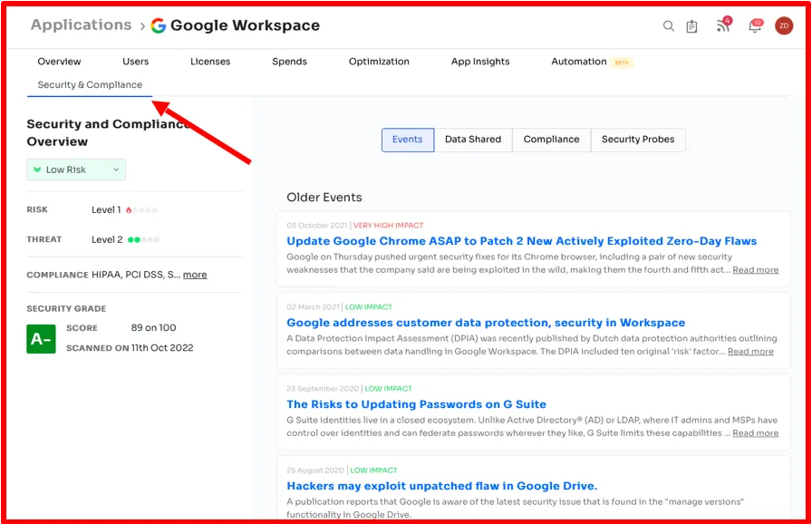812x524 pixels.
Task: Go to the Overview tab
Action: pos(59,62)
